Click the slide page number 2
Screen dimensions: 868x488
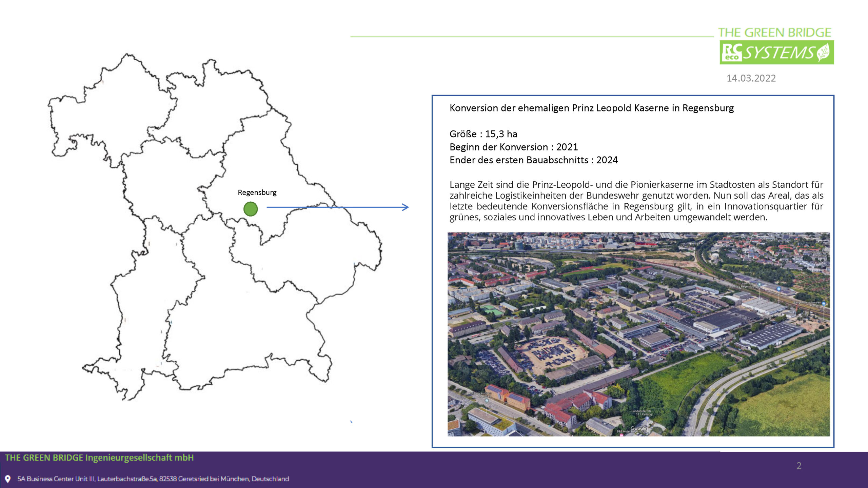click(x=798, y=466)
